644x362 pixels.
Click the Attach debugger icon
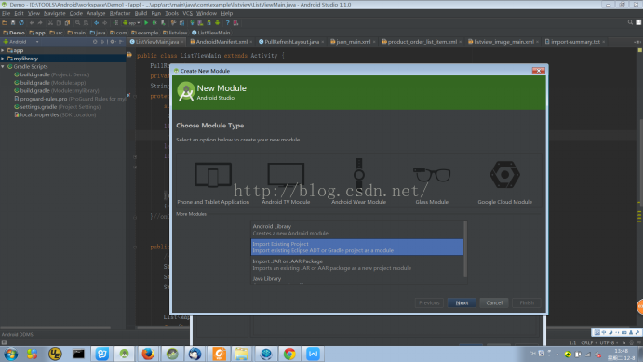tap(163, 23)
